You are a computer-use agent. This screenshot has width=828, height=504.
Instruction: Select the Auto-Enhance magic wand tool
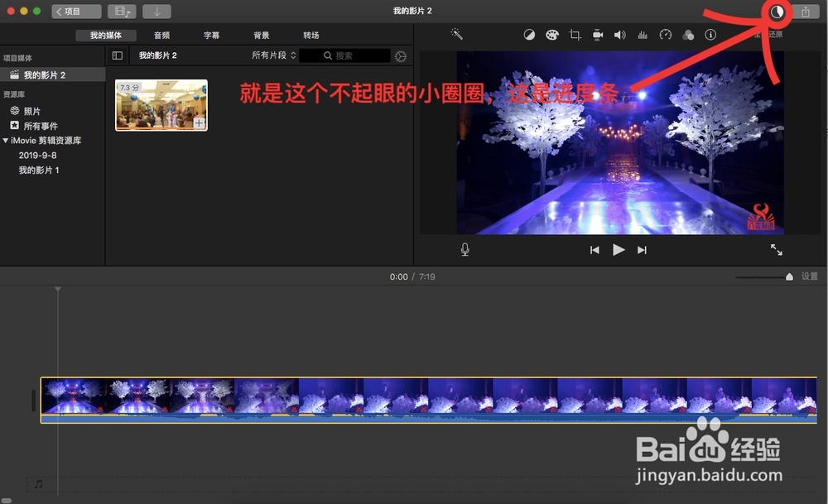pyautogui.click(x=457, y=35)
